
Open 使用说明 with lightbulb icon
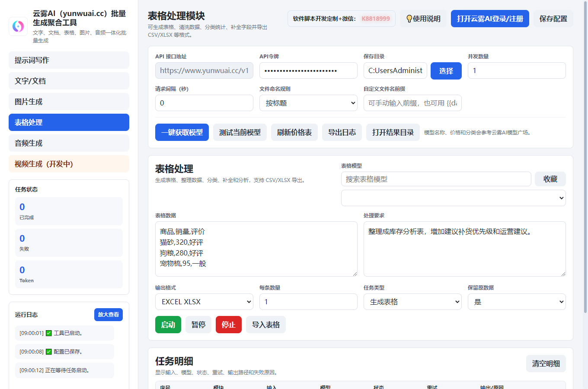[x=423, y=19]
